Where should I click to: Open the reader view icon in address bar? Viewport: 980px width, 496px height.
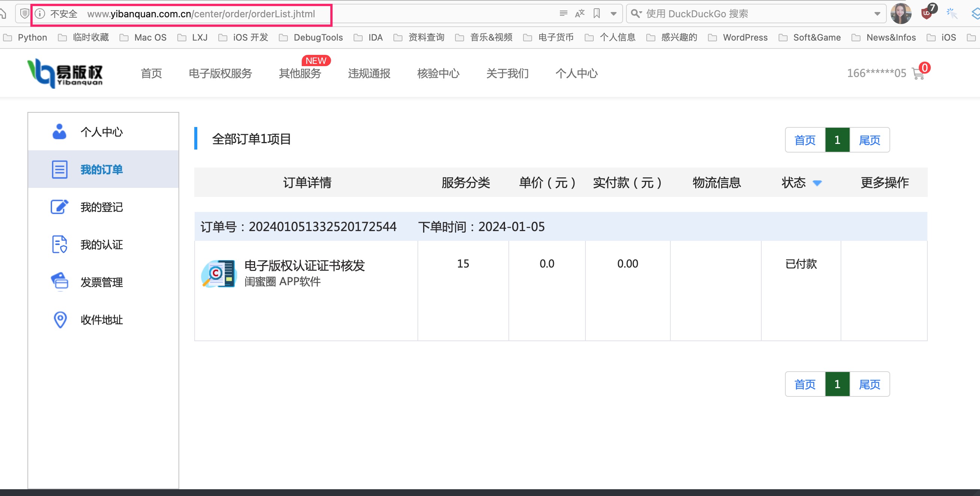tap(563, 14)
